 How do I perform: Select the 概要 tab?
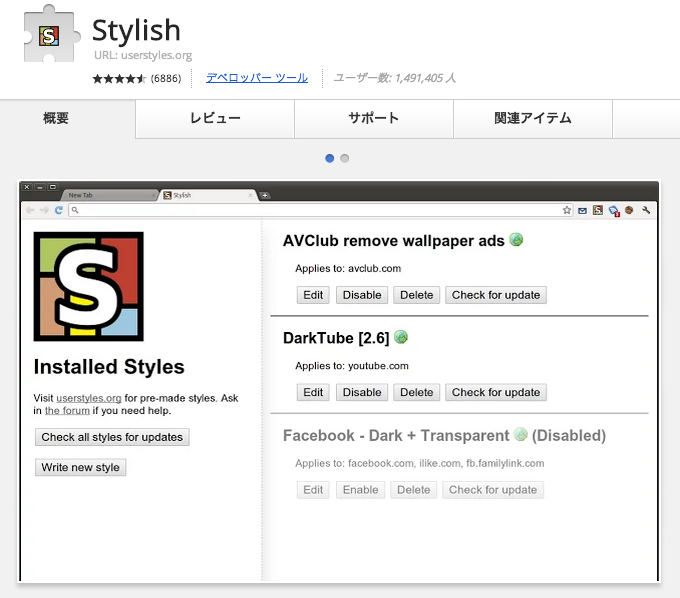point(56,118)
